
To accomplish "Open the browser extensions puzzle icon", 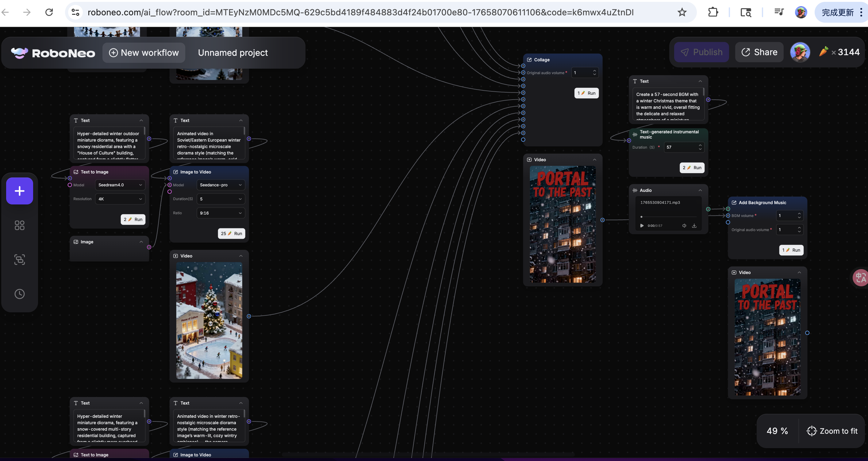I will (x=713, y=13).
